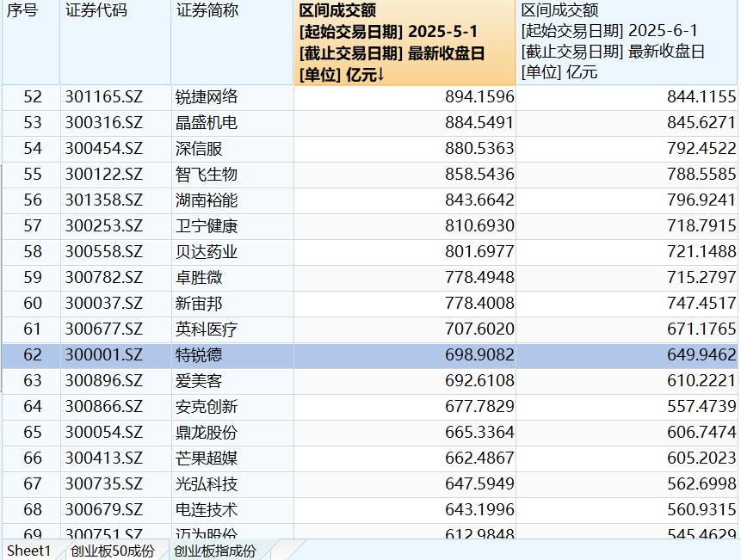Select the cell 安克创新

[232, 407]
